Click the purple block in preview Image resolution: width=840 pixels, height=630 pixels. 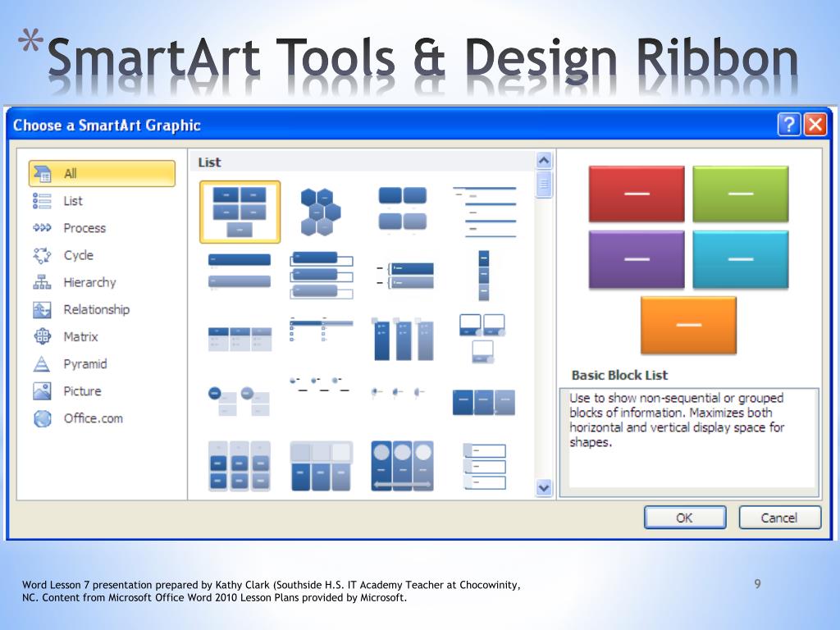tap(637, 259)
